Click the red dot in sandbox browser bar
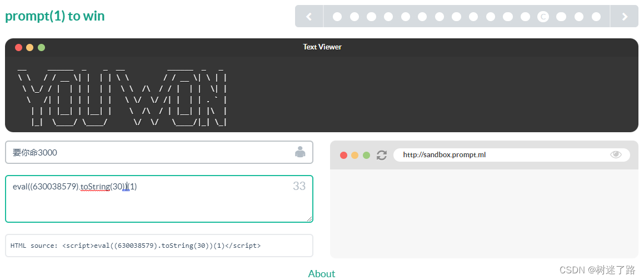The image size is (644, 280). (x=344, y=155)
